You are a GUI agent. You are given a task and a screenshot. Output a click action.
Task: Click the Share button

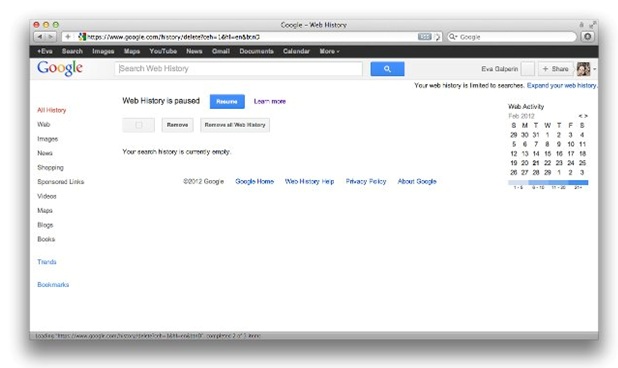555,69
